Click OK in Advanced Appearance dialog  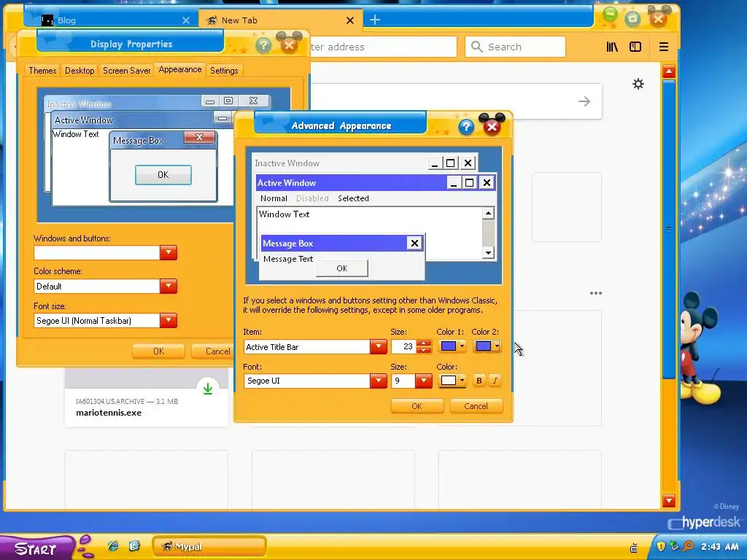417,406
